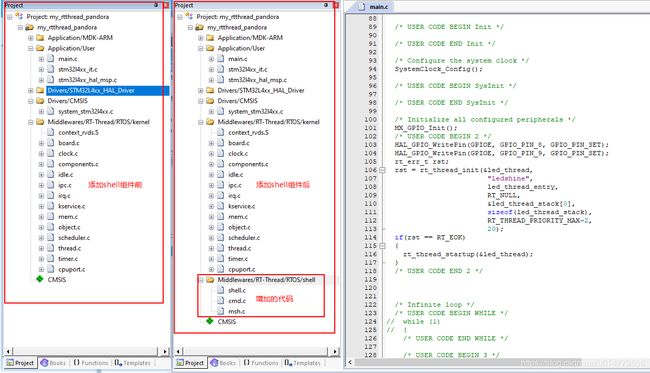The height and width of the screenshot is (373, 650).
Task: Open Functions tab in left panel
Action: pos(91,363)
